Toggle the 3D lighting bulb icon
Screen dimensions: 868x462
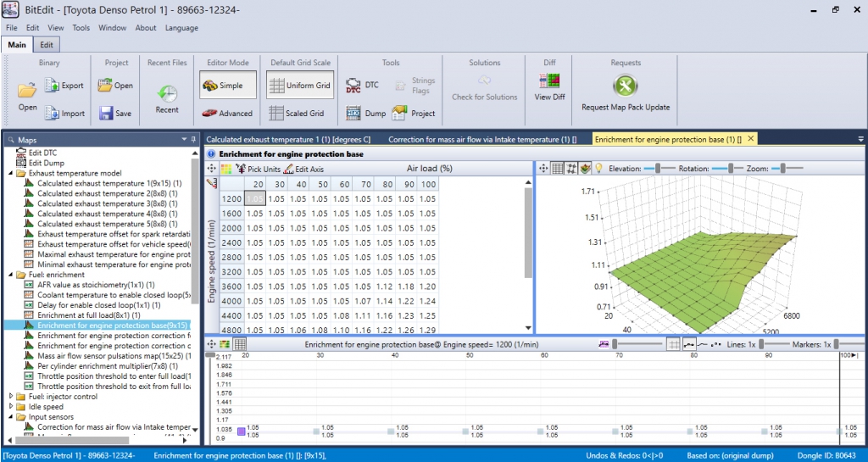(x=598, y=168)
